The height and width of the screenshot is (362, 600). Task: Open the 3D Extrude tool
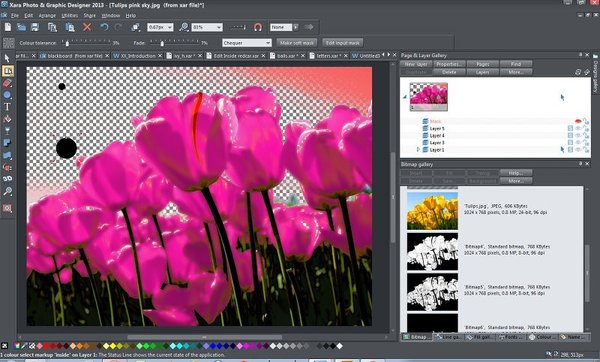pos(7,179)
